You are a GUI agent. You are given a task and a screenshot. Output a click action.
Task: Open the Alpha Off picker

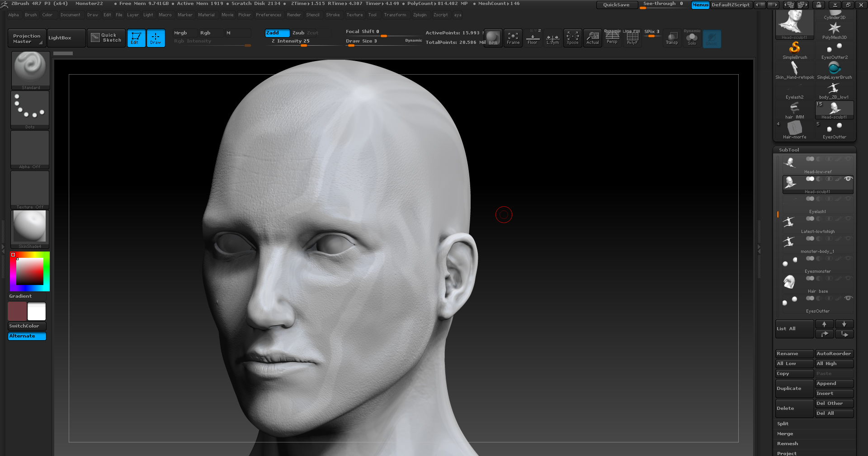click(x=30, y=150)
